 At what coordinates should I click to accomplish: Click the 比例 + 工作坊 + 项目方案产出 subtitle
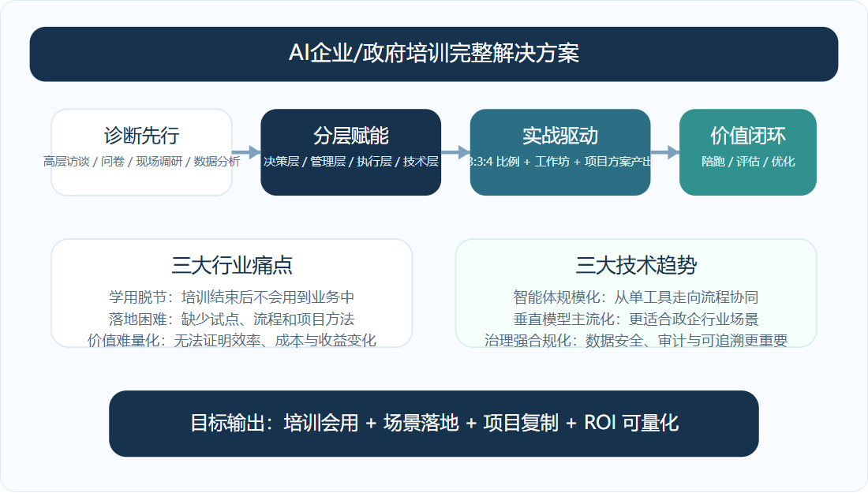coord(560,162)
